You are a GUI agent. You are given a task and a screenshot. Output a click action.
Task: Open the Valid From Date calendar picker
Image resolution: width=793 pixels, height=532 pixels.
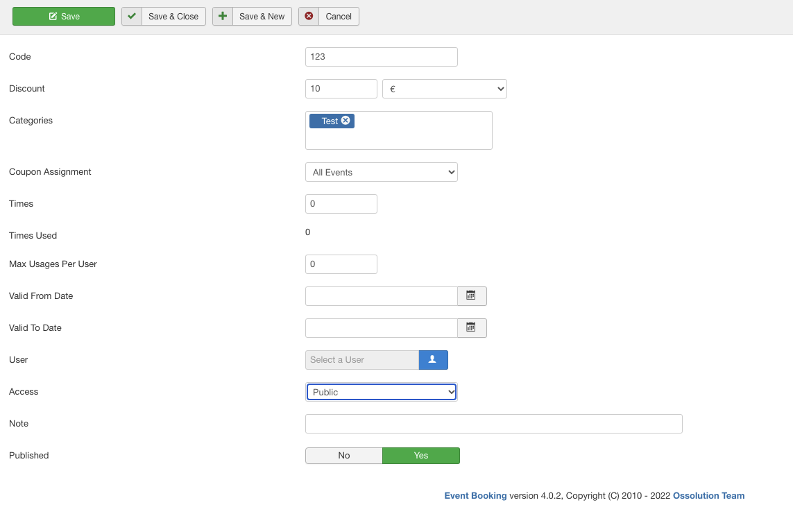coord(471,296)
